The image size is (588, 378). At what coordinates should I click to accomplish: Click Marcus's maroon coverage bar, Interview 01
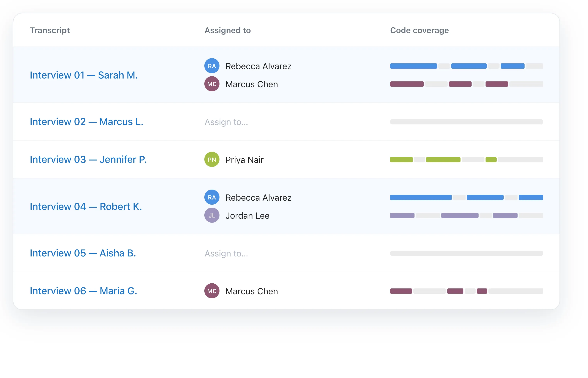click(466, 84)
